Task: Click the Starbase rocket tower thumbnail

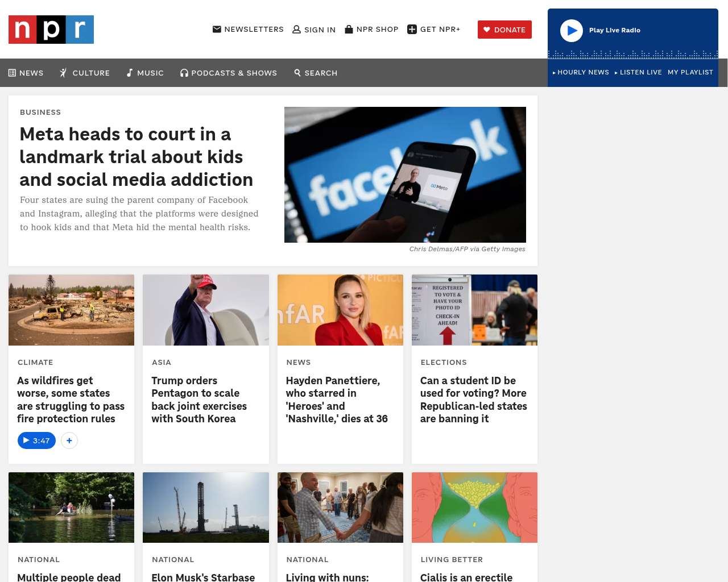Action: [206, 508]
